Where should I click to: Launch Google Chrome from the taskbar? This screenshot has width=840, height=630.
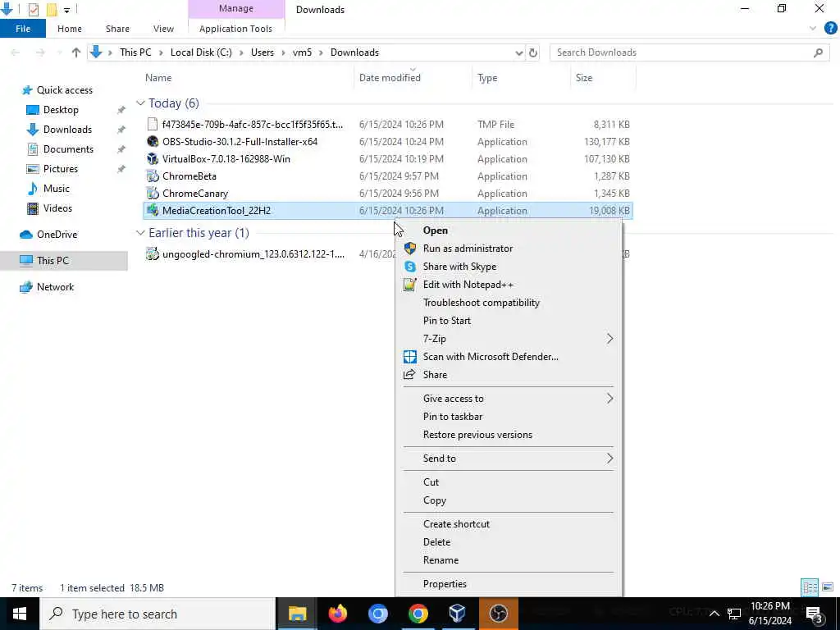coord(418,614)
